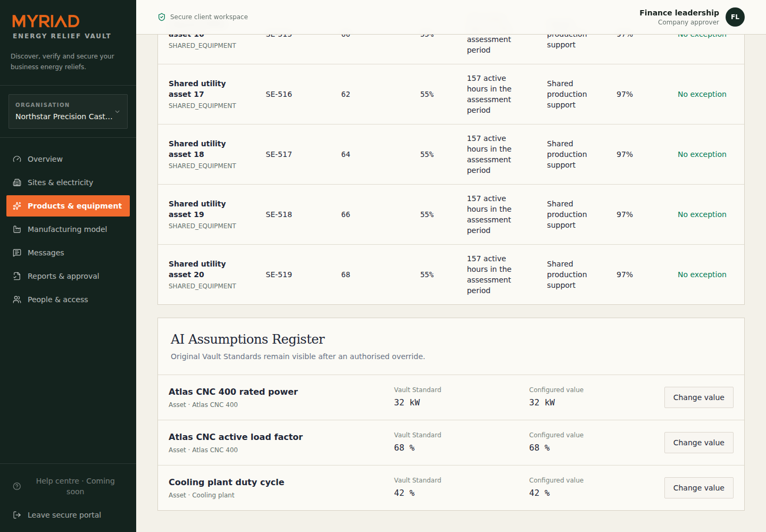Open People & access section
Viewport: 766px width, 532px height.
pos(68,300)
